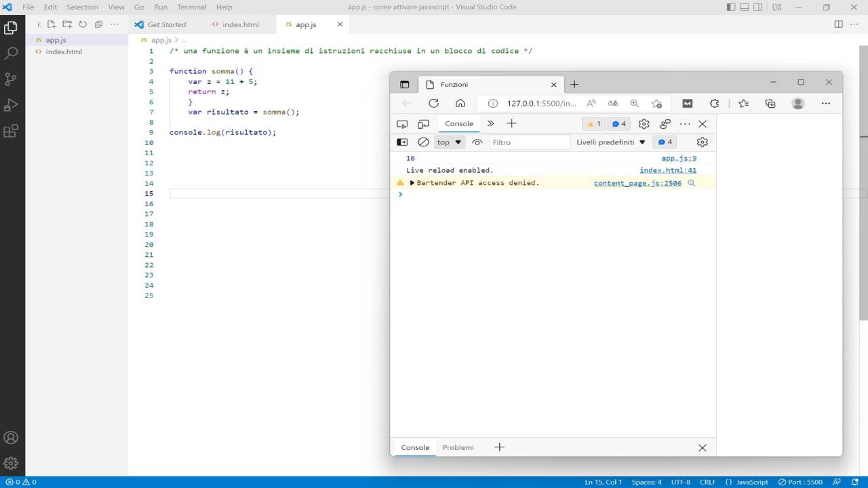Image resolution: width=868 pixels, height=488 pixels.
Task: Open the Source Control sidebar icon
Action: pyautogui.click(x=10, y=79)
